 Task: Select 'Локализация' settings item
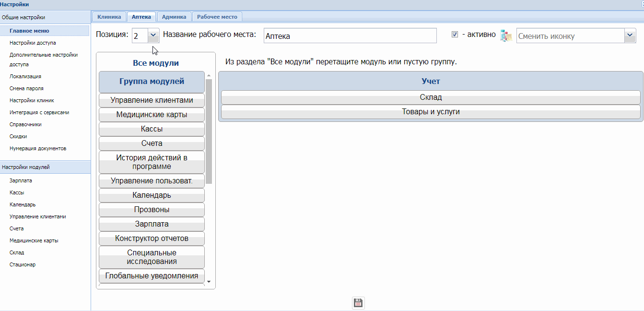click(x=25, y=76)
